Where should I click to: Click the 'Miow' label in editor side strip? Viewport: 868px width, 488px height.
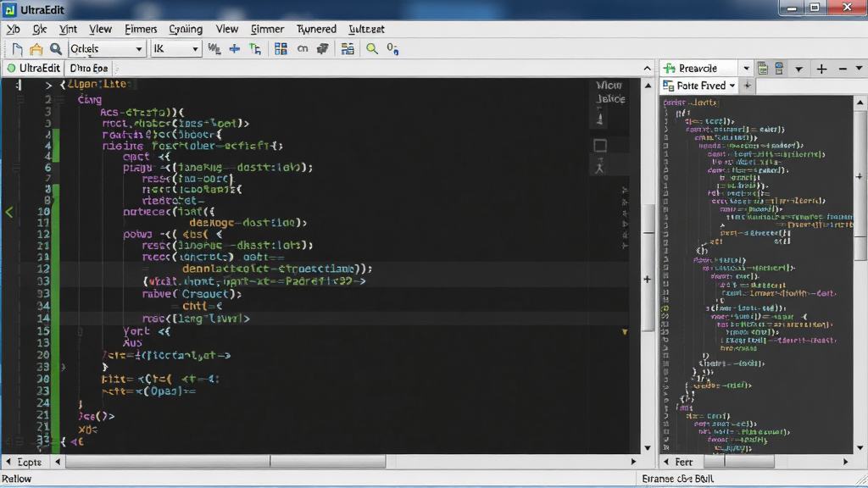coord(609,86)
